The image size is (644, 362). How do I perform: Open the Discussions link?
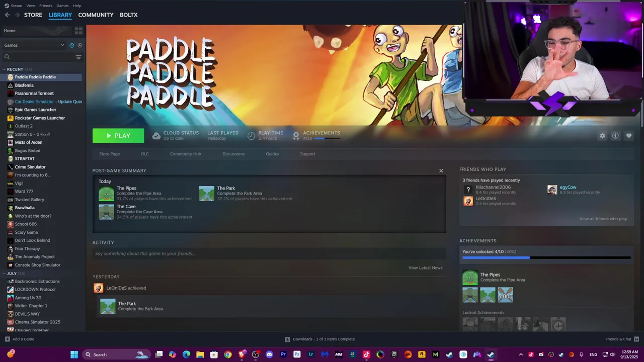233,154
